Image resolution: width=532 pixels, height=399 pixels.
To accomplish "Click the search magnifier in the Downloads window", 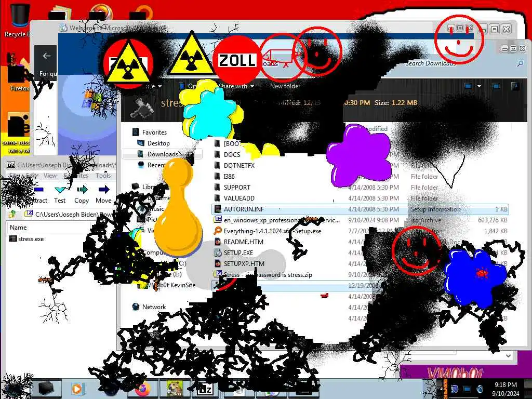I will (520, 63).
